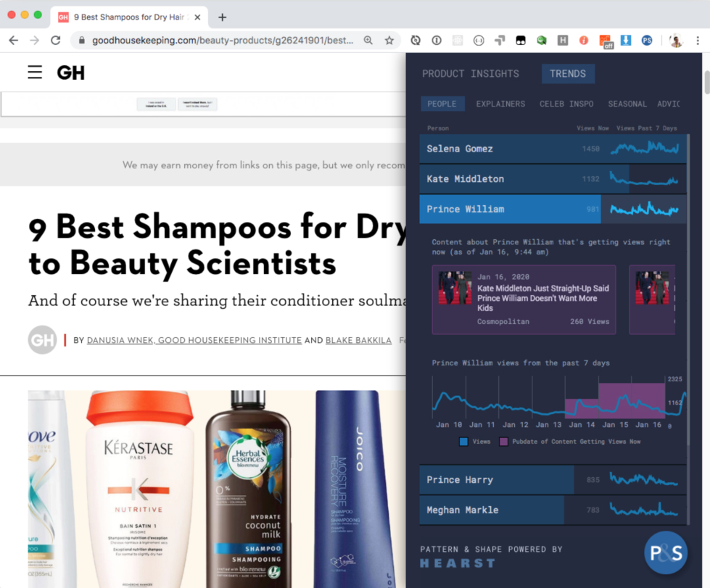
Task: Select the Trends tab
Action: [568, 74]
